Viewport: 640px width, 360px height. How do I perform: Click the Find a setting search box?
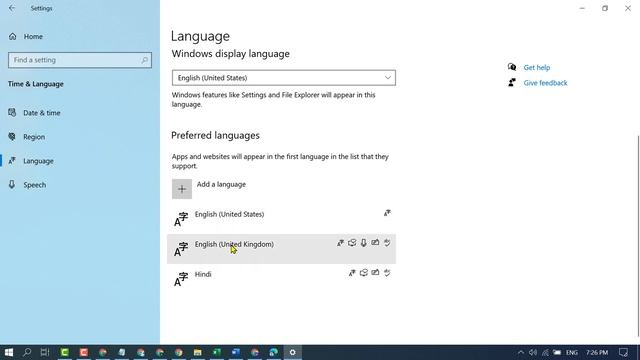coord(80,60)
